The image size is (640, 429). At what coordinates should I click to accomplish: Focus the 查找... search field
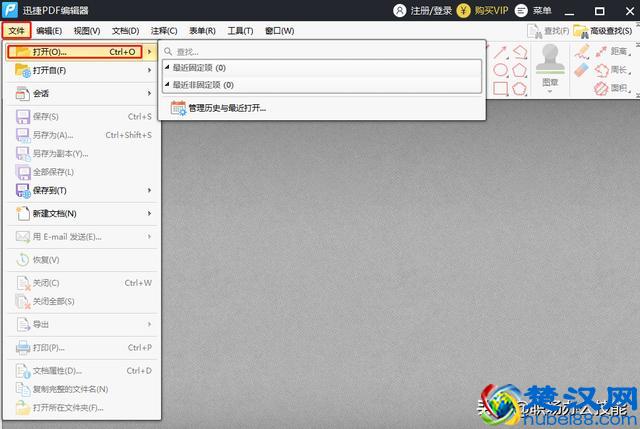click(322, 51)
